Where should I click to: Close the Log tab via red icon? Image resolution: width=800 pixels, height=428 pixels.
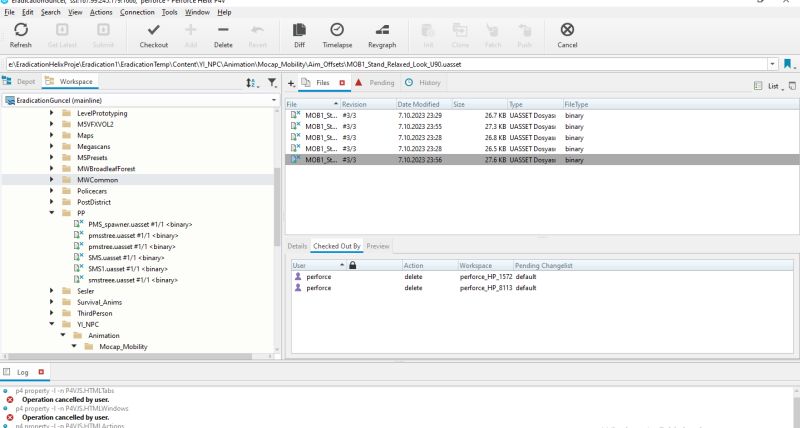(41, 372)
